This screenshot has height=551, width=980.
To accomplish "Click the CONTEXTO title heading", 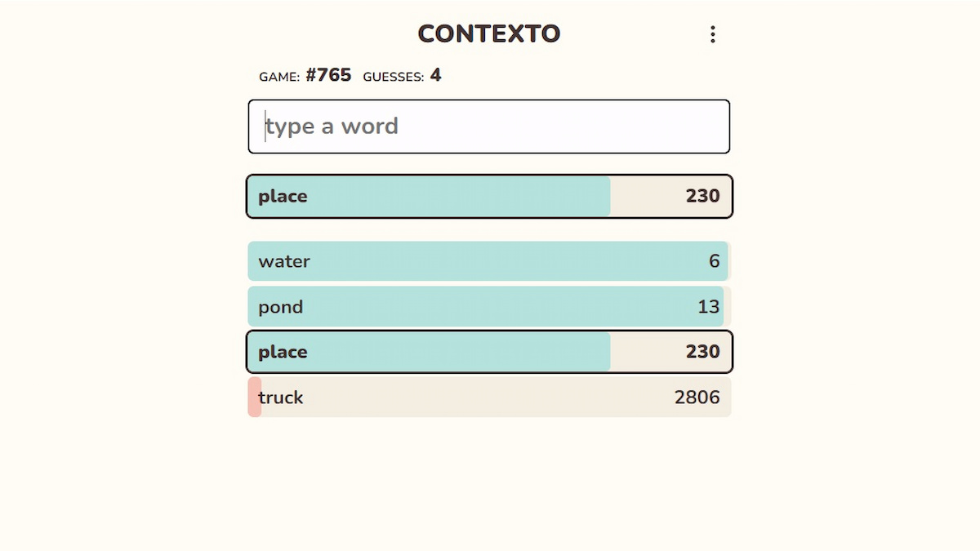I will pos(488,34).
